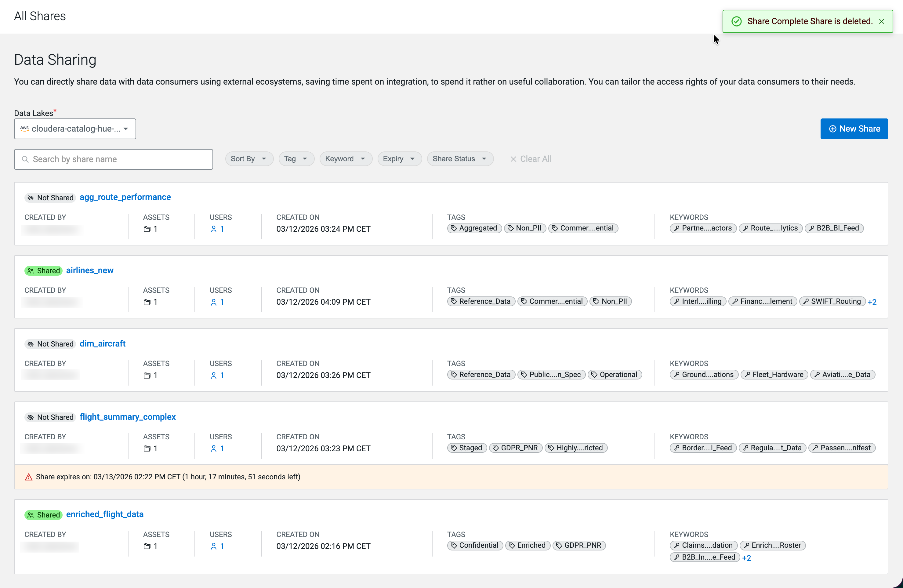The image size is (903, 588).
Task: Click Clear All filters
Action: pos(531,159)
